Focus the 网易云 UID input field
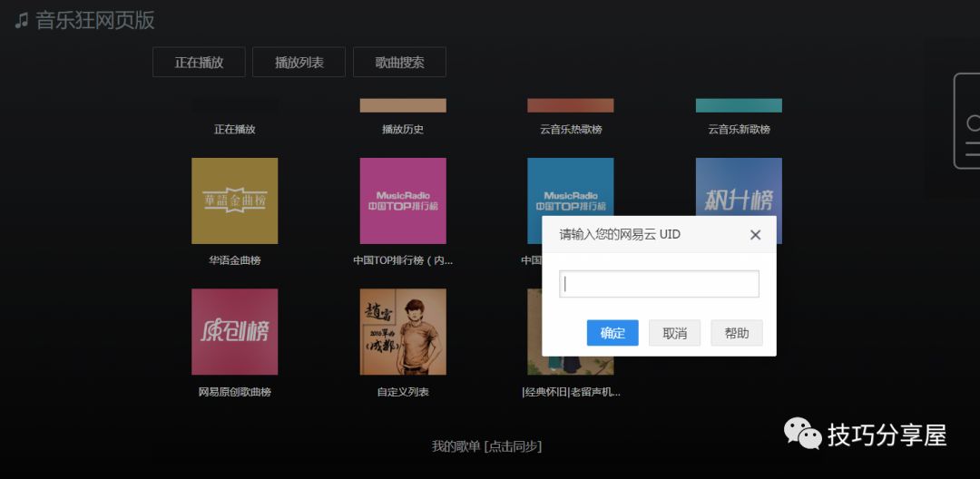This screenshot has width=980, height=479. point(659,284)
